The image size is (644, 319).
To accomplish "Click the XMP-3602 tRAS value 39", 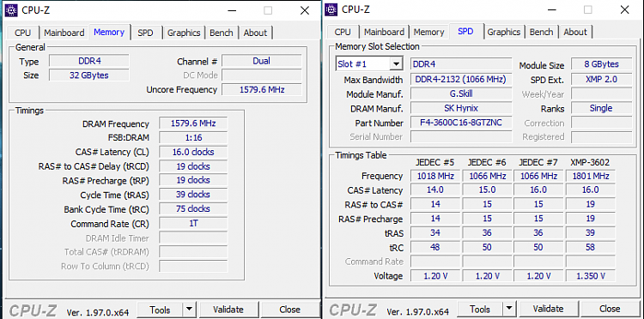I will [590, 233].
